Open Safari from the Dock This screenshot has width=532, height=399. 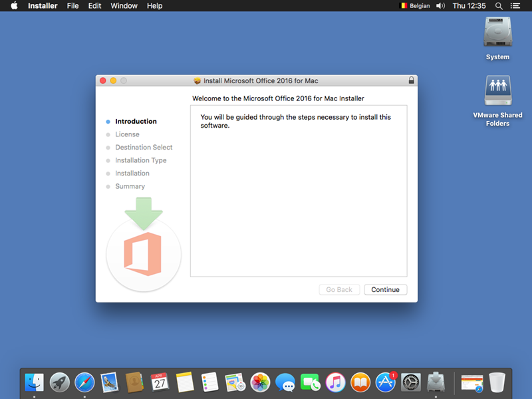pos(84,382)
